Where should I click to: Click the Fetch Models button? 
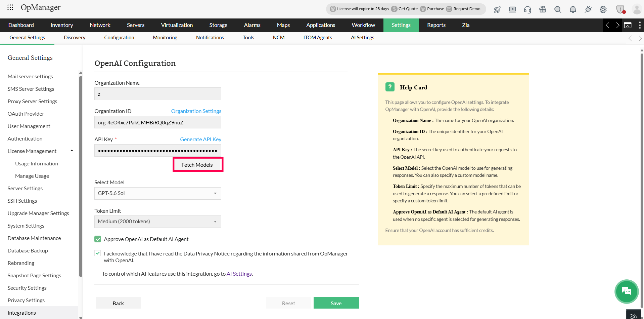pyautogui.click(x=197, y=165)
